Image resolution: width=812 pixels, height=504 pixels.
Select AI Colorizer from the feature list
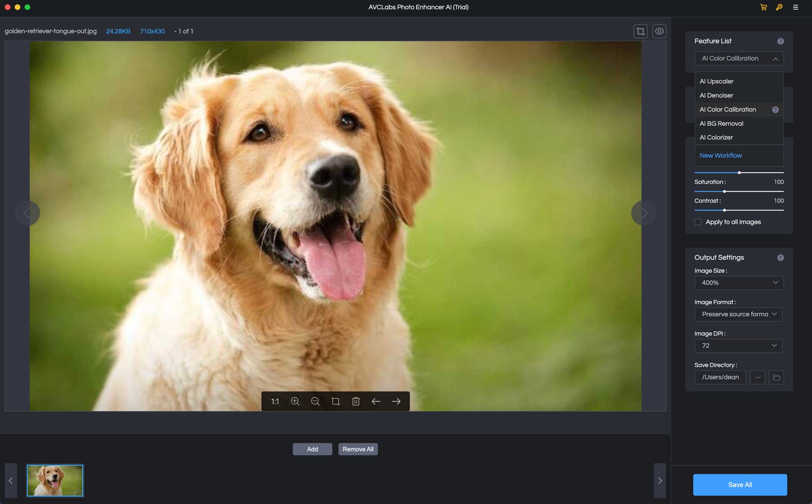click(x=716, y=137)
